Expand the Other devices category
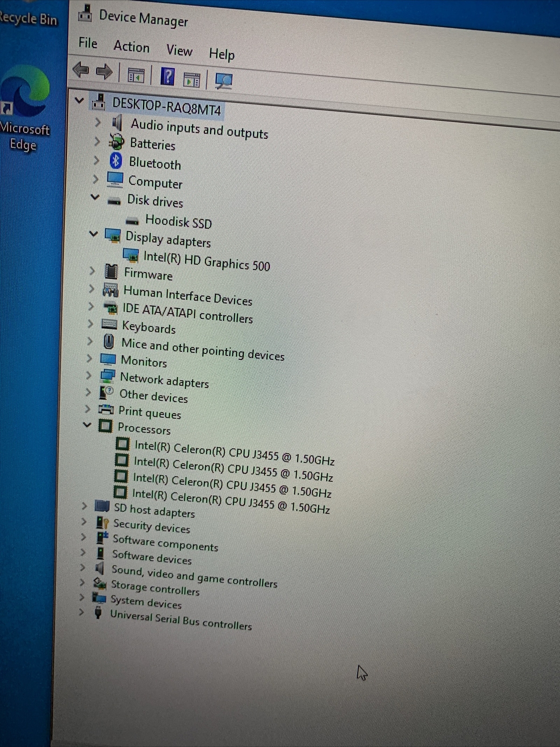The width and height of the screenshot is (560, 747). tap(88, 392)
